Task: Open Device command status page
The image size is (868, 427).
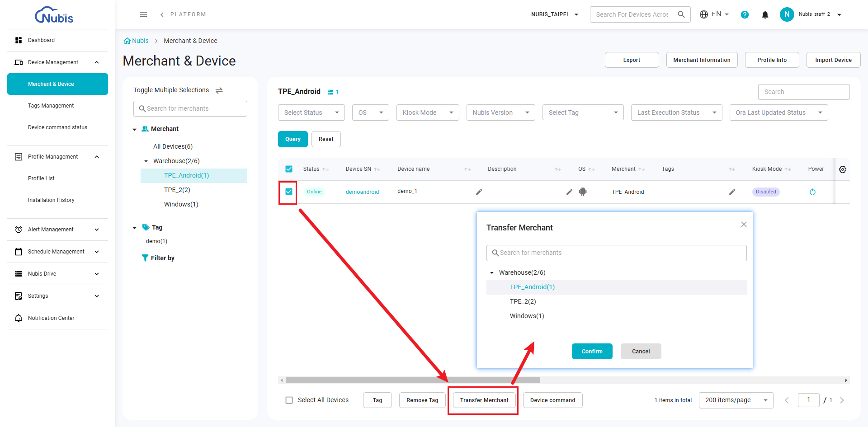Action: [x=58, y=127]
